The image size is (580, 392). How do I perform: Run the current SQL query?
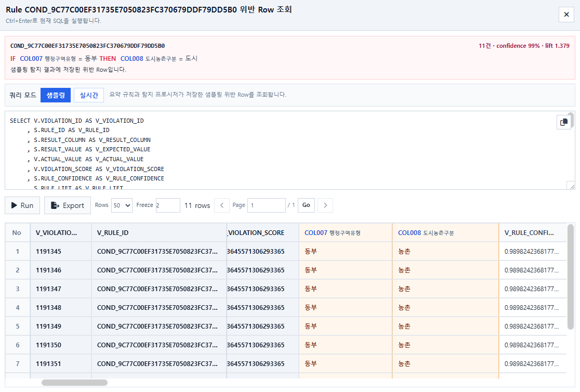tap(22, 205)
